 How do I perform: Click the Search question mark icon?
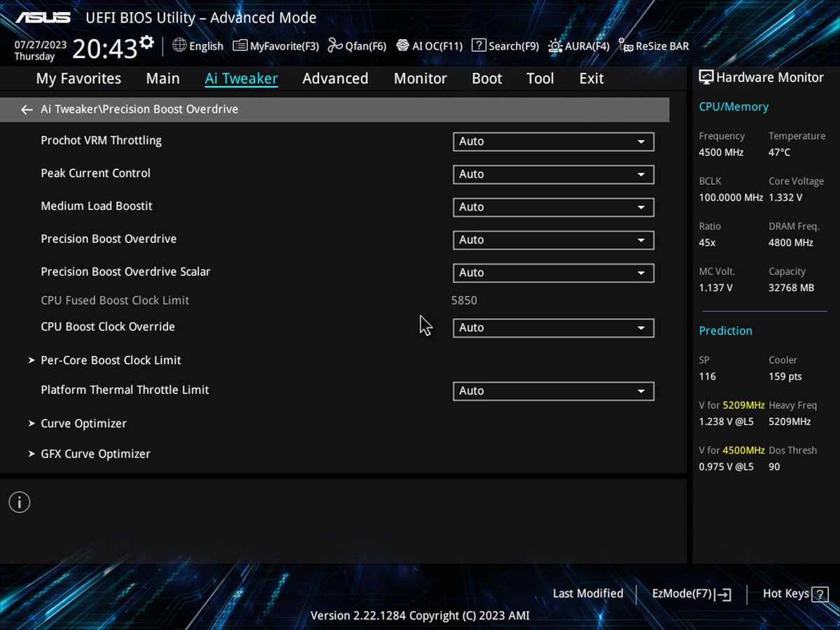click(479, 45)
